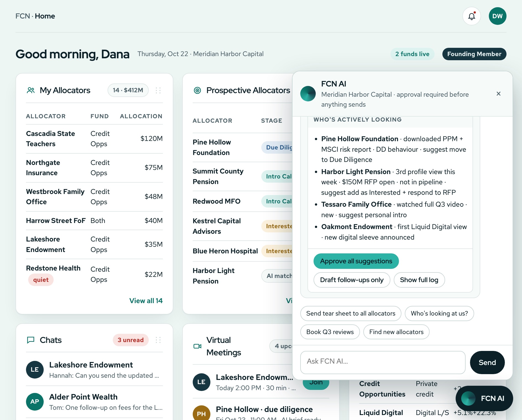This screenshot has height=420, width=522.
Task: Open Kestrel Capital Advisors prospective row
Action: (242, 226)
